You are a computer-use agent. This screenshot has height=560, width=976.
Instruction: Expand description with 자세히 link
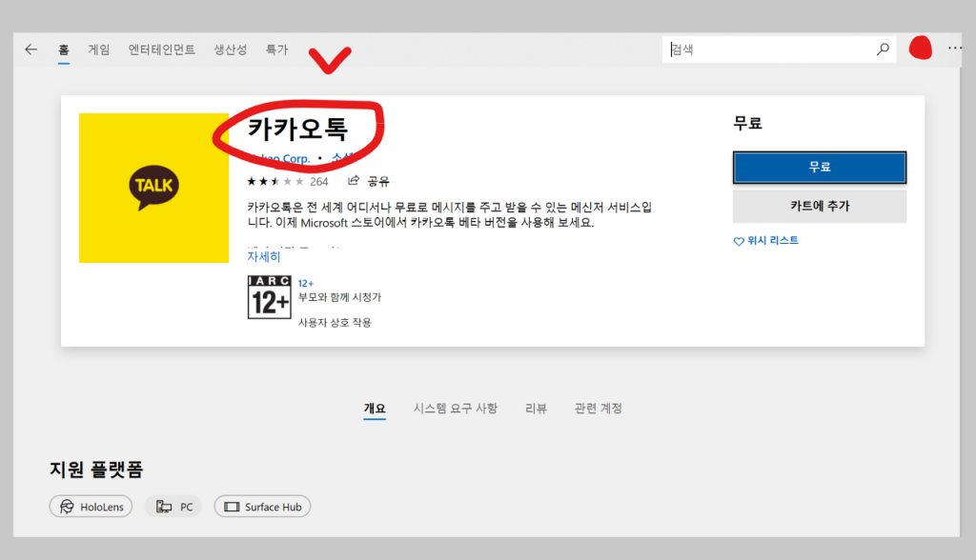(x=264, y=256)
